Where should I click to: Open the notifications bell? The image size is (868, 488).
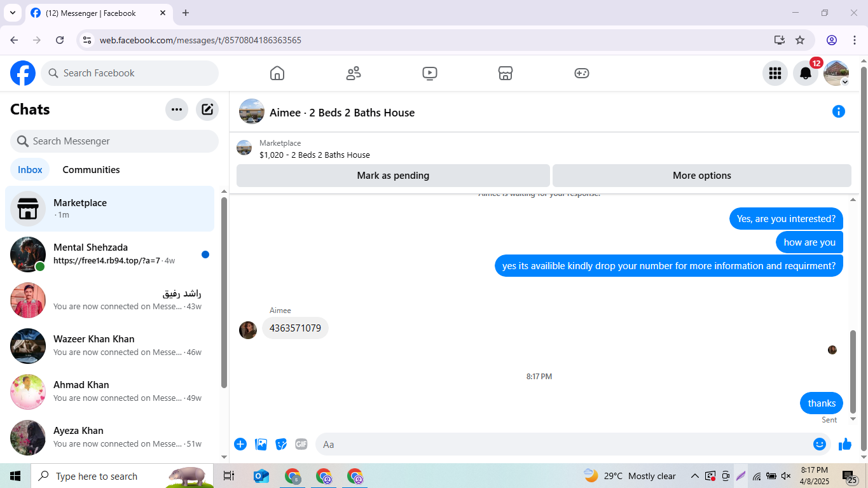point(805,73)
